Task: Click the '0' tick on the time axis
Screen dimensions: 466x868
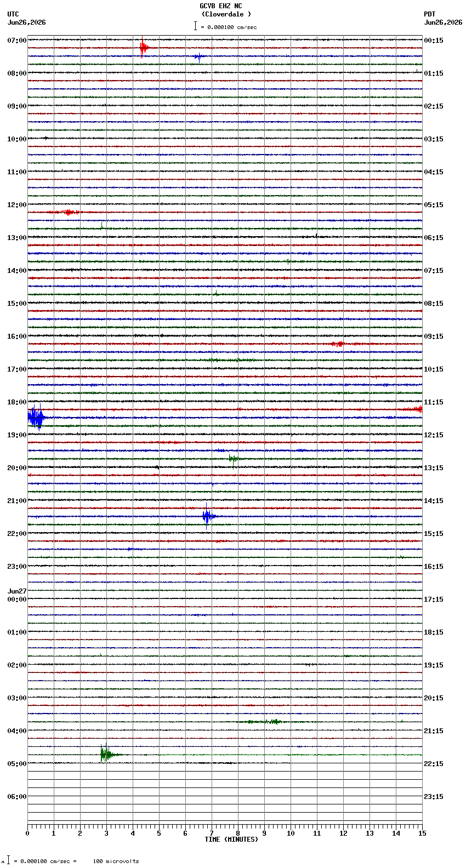Action: (x=27, y=833)
